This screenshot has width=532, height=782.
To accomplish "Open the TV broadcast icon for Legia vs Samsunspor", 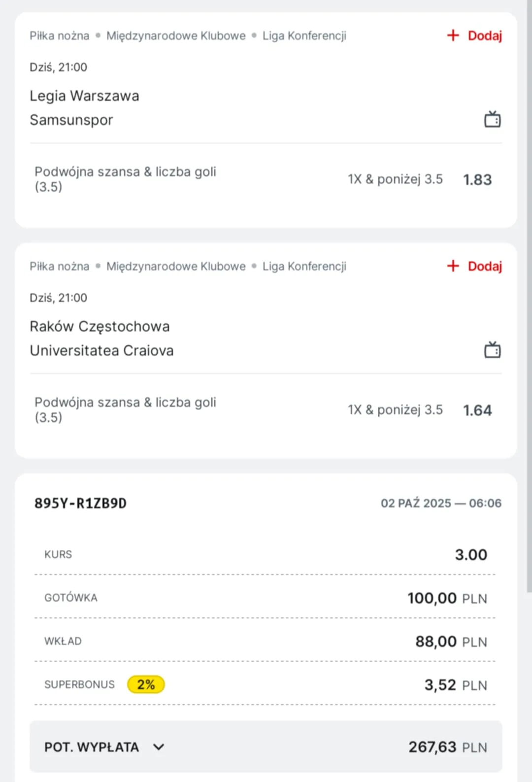I will point(492,119).
